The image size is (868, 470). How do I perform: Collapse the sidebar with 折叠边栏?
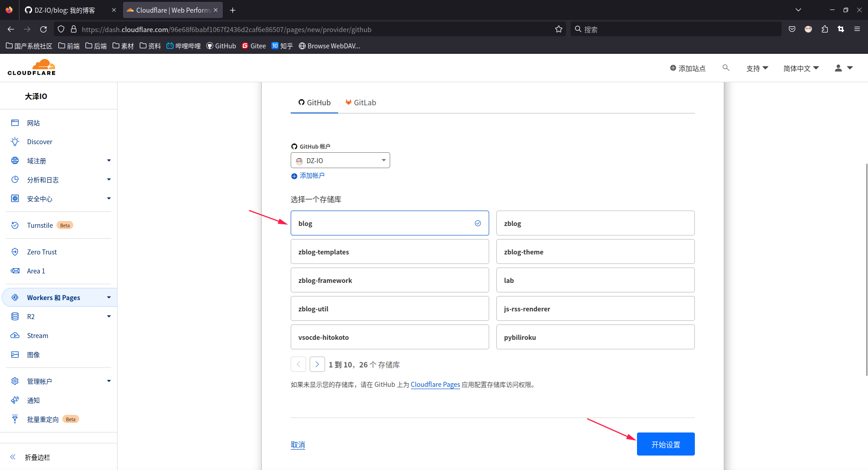[x=37, y=457]
